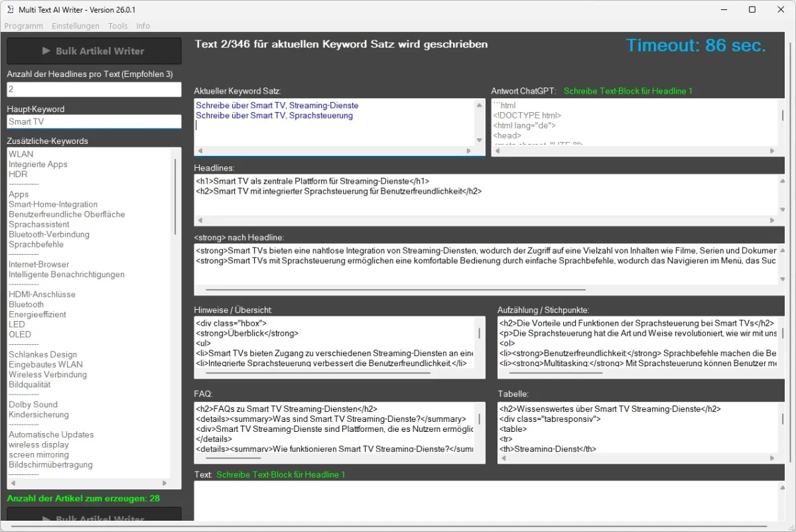This screenshot has height=532, width=796.
Task: Select Bluetooth-Verbindung keyword
Action: pos(49,234)
